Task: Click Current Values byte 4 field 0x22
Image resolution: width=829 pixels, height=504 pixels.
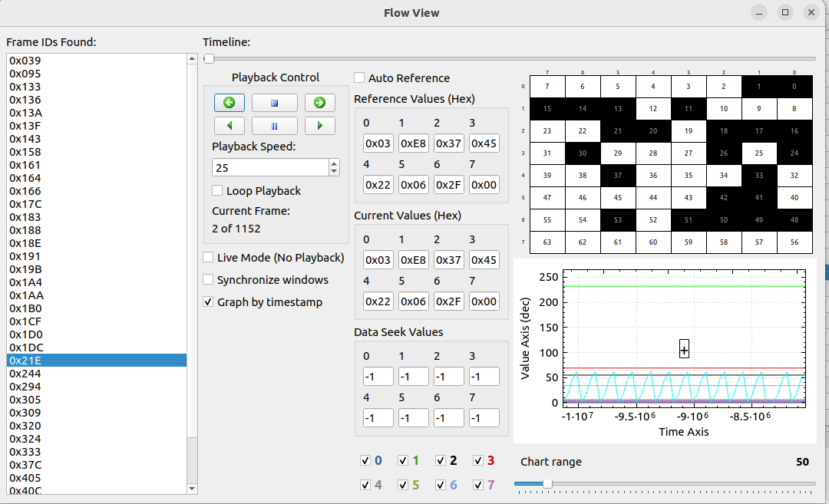Action: [378, 301]
